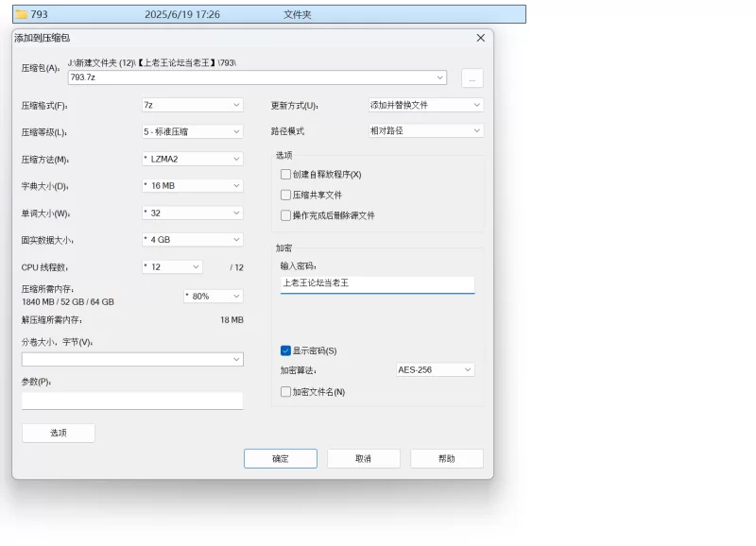This screenshot has width=756, height=546.
Task: Open the 字典大小 16 MB dropdown
Action: 193,185
